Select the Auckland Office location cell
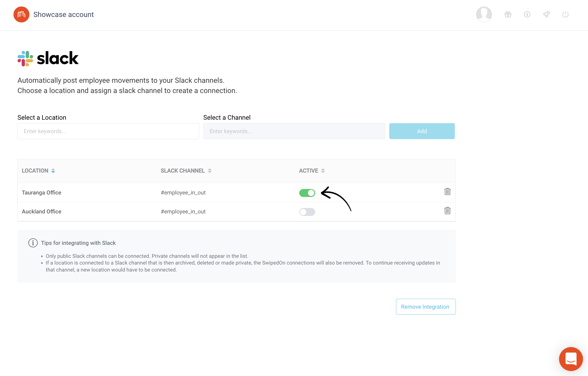 click(41, 211)
